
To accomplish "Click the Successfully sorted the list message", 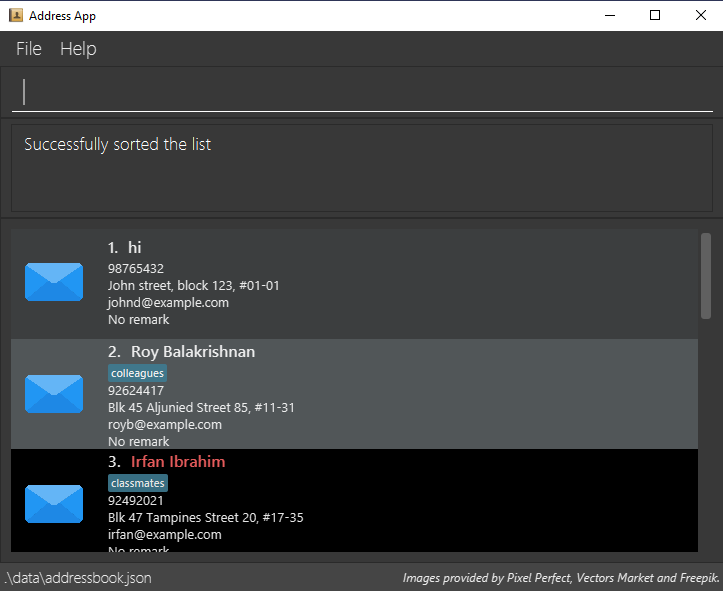I will pyautogui.click(x=118, y=144).
